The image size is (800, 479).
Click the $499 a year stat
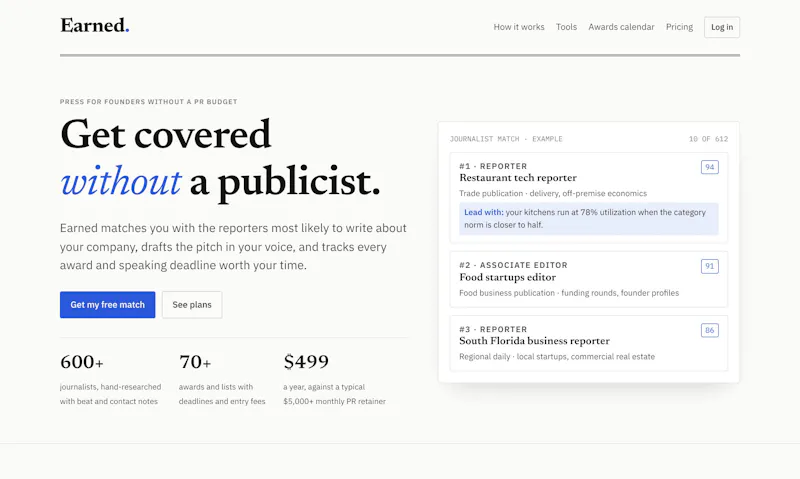[334, 380]
